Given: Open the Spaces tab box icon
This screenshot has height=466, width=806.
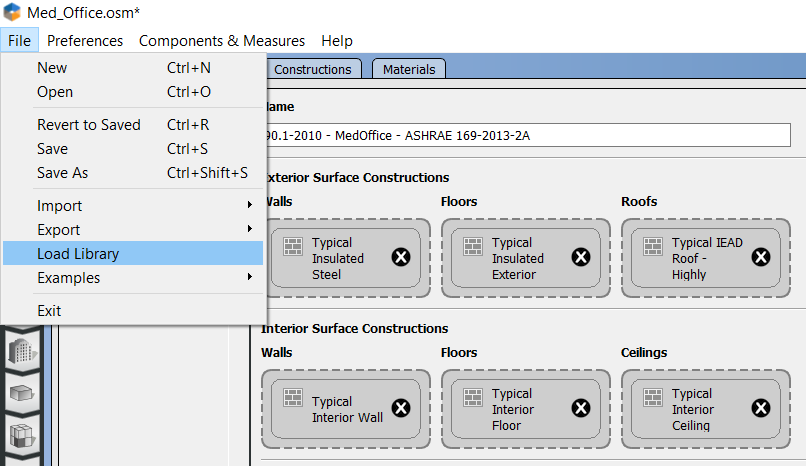Looking at the screenshot, I should click(22, 394).
